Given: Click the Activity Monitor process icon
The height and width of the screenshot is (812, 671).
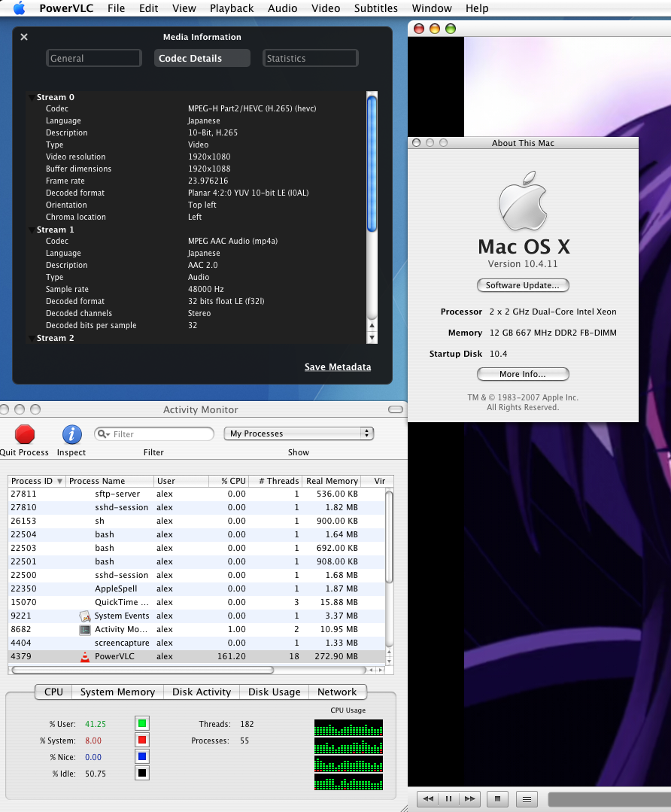Looking at the screenshot, I should pyautogui.click(x=84, y=630).
